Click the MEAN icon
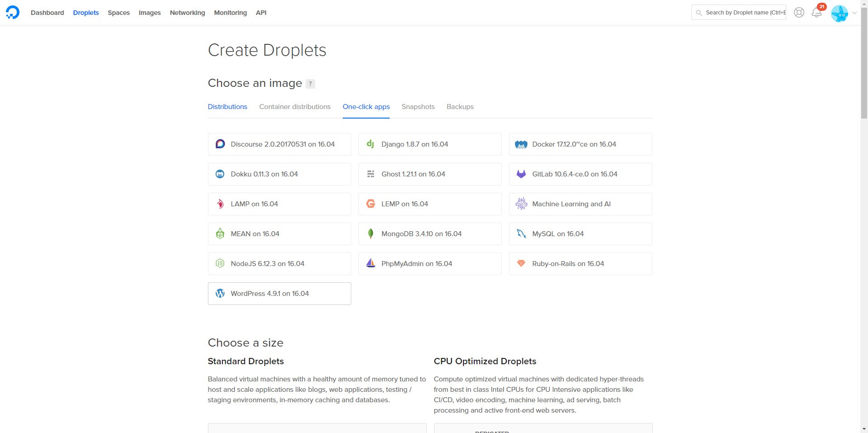 point(220,234)
